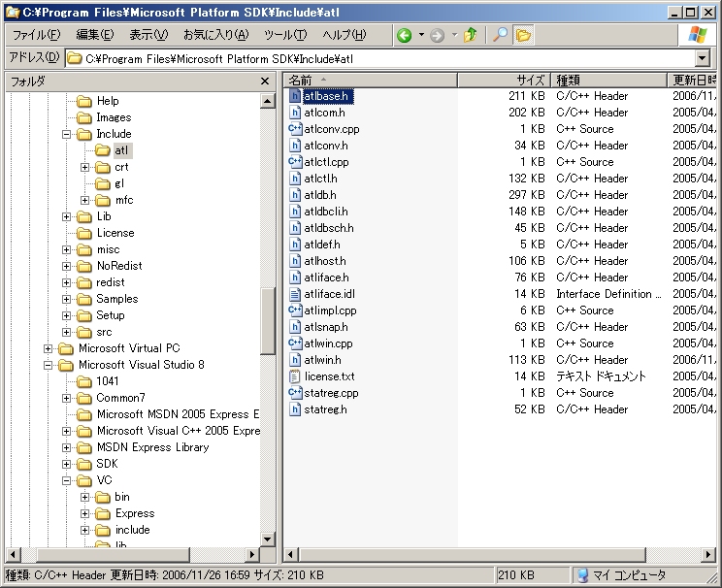
Task: Expand the mfc folder node
Action: (84, 200)
